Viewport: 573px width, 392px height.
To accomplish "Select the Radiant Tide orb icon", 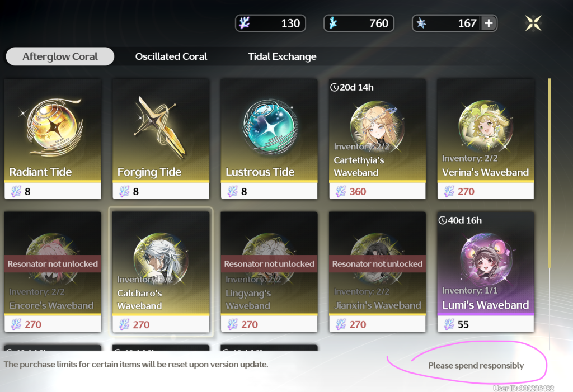I will coord(53,126).
